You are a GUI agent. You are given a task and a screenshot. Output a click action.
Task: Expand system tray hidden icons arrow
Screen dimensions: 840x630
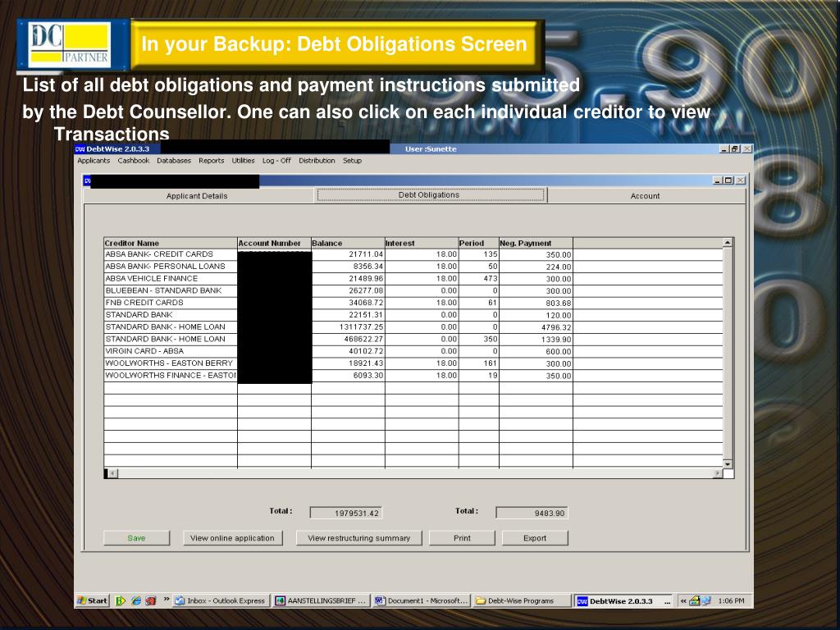683,601
